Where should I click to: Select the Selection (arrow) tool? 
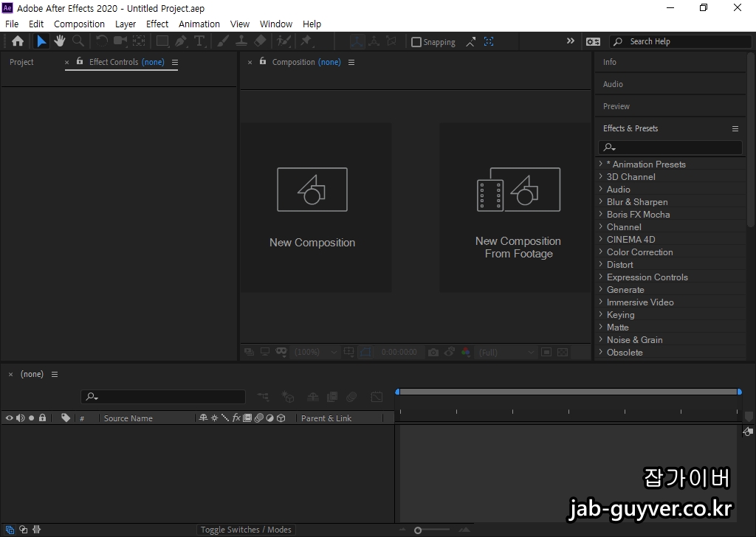point(41,41)
